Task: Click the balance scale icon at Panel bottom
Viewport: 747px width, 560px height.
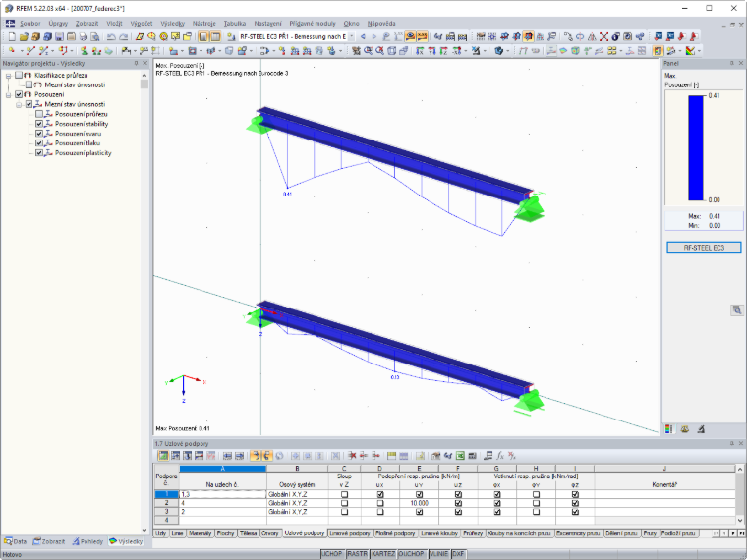Action: 685,429
